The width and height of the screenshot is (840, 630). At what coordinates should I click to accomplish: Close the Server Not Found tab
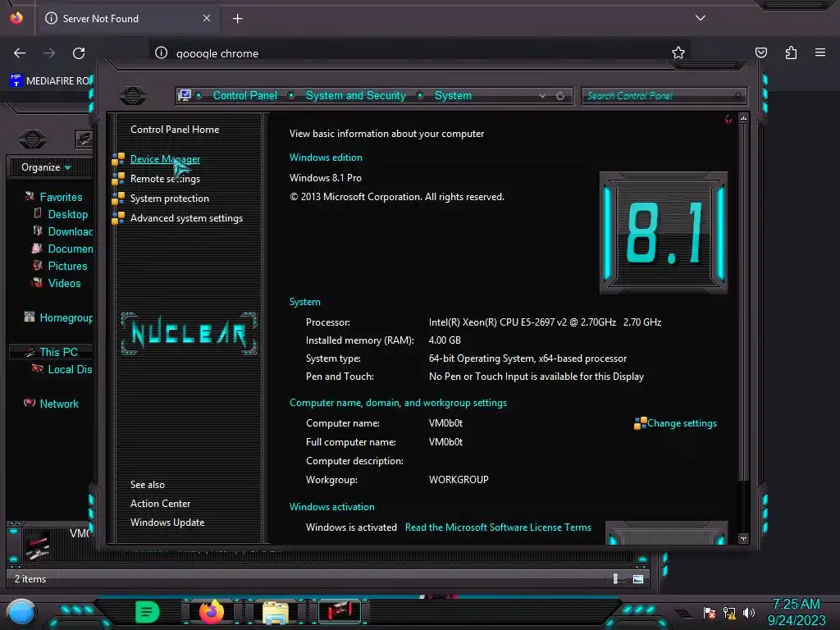207,18
